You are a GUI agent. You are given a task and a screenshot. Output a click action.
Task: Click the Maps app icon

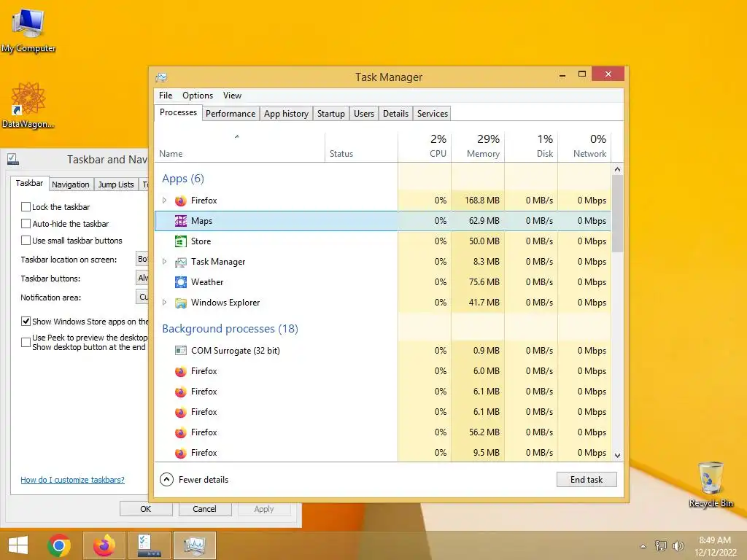tap(181, 221)
